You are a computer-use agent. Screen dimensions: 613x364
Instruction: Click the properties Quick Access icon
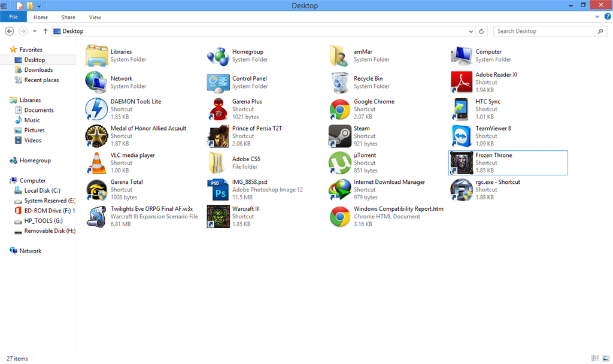[x=19, y=6]
